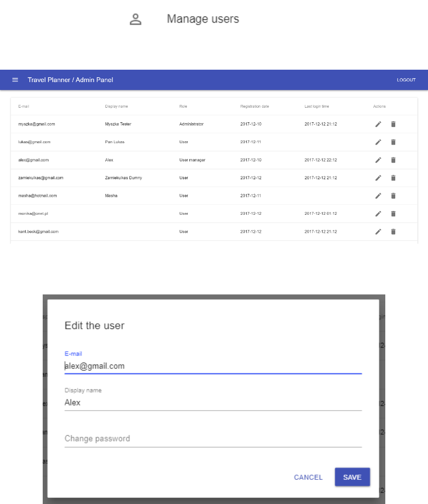Delete the masha@hotmail.com user via trash icon
Screen dimensions: 428x504
click(x=393, y=196)
